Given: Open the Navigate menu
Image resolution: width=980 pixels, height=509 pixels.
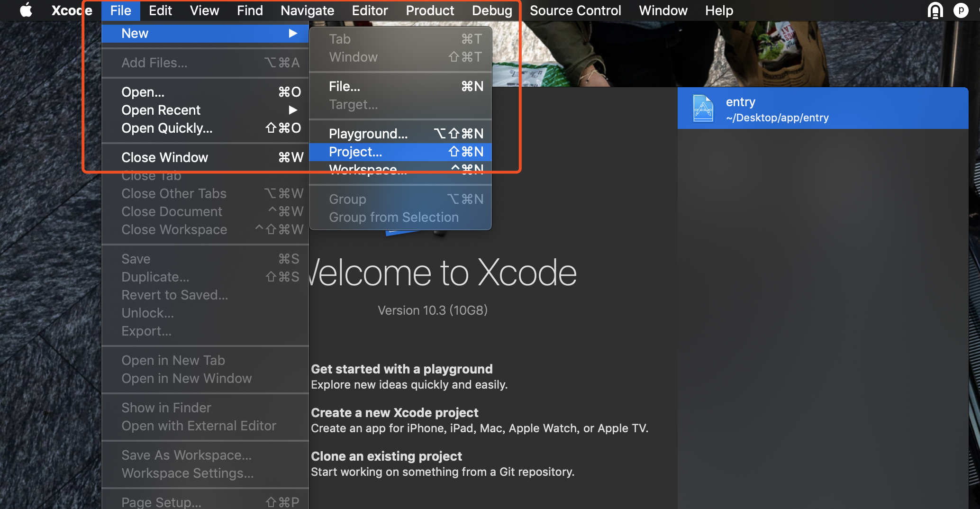Looking at the screenshot, I should [x=307, y=10].
